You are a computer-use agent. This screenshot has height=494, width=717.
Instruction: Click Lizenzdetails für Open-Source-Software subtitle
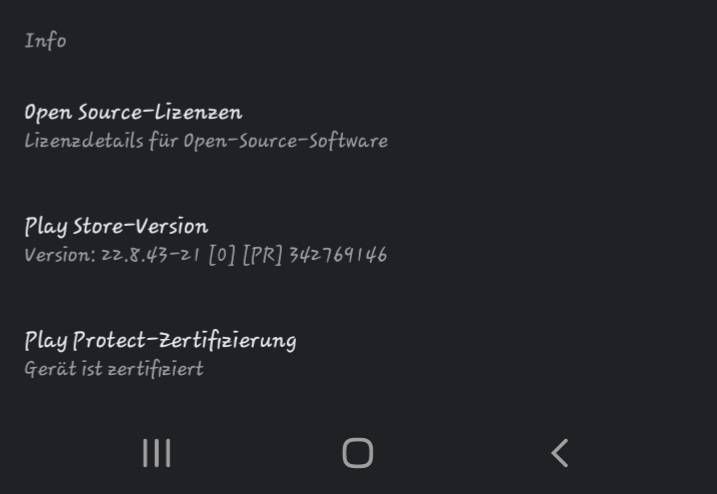206,141
